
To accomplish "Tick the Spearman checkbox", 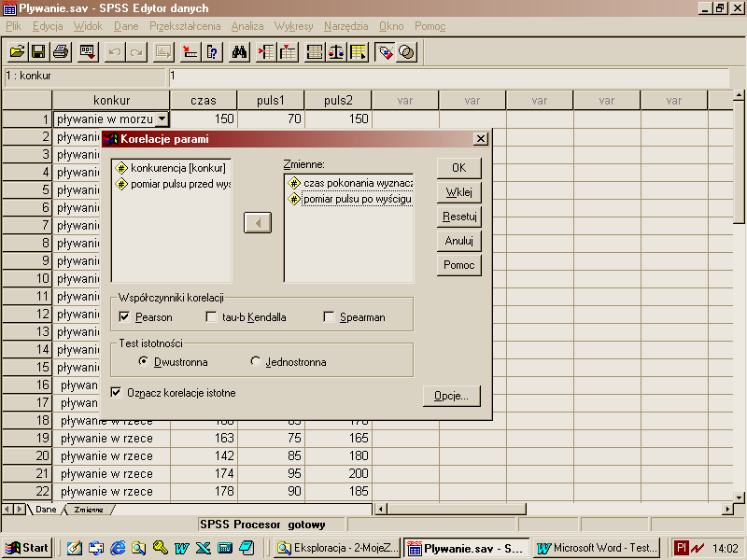I will click(x=329, y=317).
